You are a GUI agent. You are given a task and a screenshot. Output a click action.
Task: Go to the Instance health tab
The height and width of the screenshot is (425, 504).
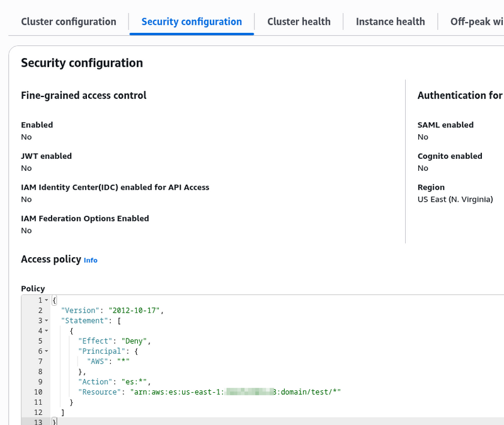click(390, 21)
